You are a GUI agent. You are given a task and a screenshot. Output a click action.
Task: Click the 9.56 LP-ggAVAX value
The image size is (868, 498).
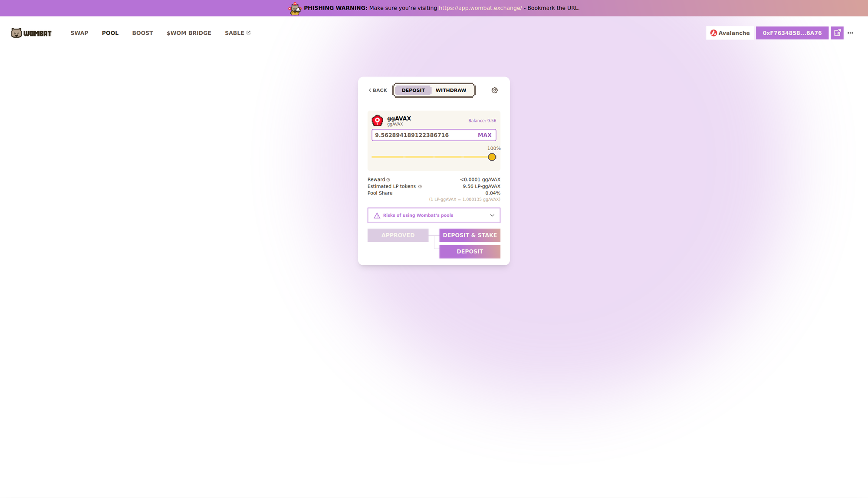coord(481,186)
